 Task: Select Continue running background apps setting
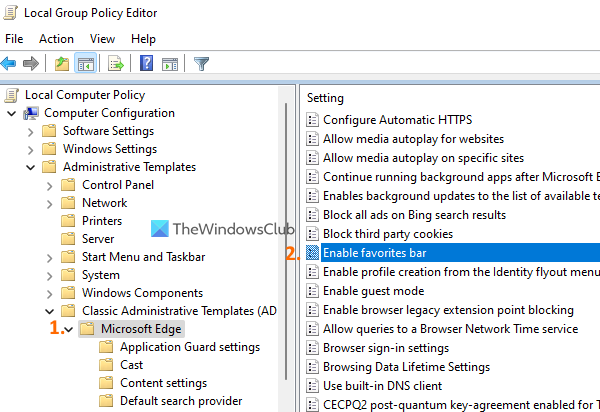(x=461, y=177)
